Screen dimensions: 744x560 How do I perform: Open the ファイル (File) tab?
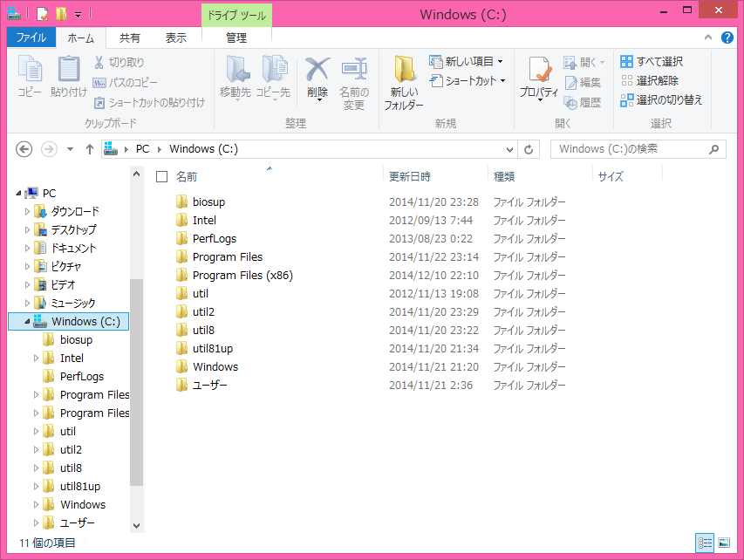(31, 38)
